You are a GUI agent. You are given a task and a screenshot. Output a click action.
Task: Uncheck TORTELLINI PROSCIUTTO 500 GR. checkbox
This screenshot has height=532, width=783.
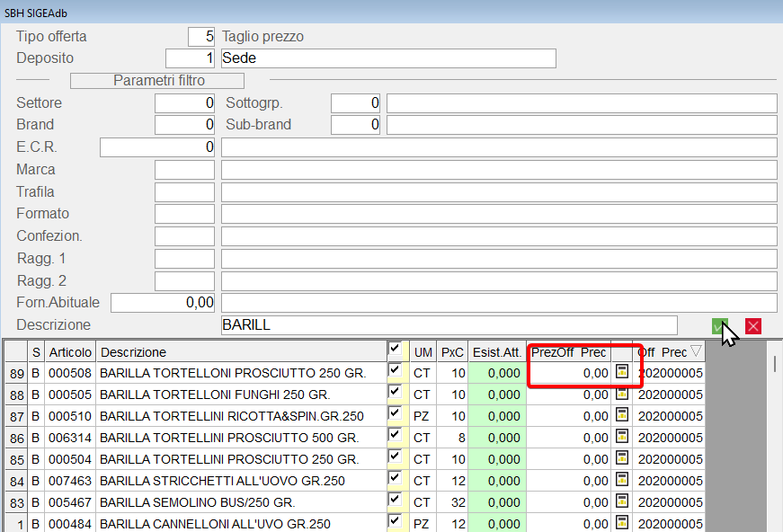click(395, 434)
